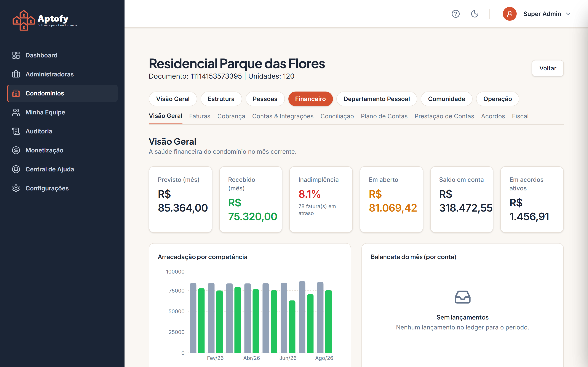
Task: Click the Inadimplência 8.1% card
Action: [x=321, y=199]
